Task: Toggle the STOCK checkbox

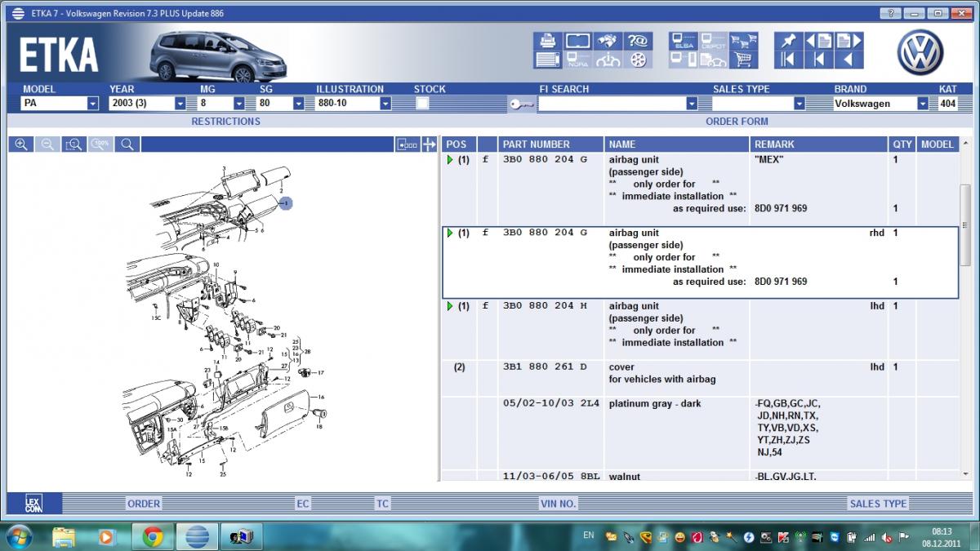Action: coord(422,104)
